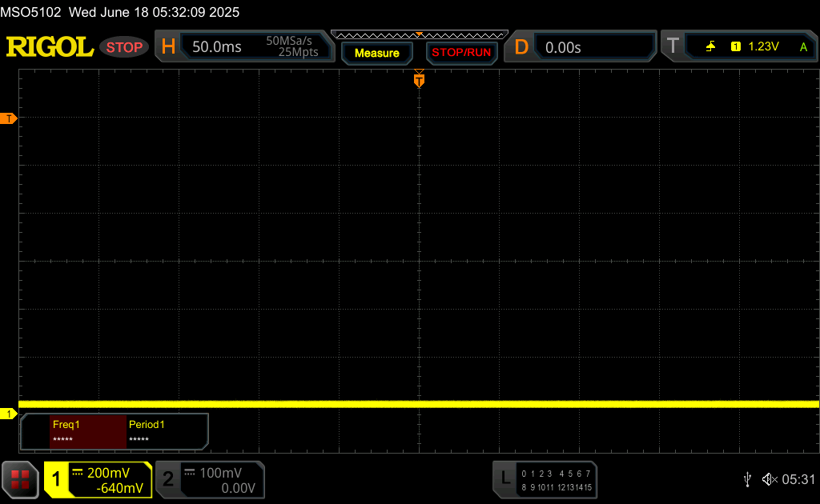The height and width of the screenshot is (504, 820).
Task: Click the yellow channel 1 ground marker
Action: click(8, 414)
